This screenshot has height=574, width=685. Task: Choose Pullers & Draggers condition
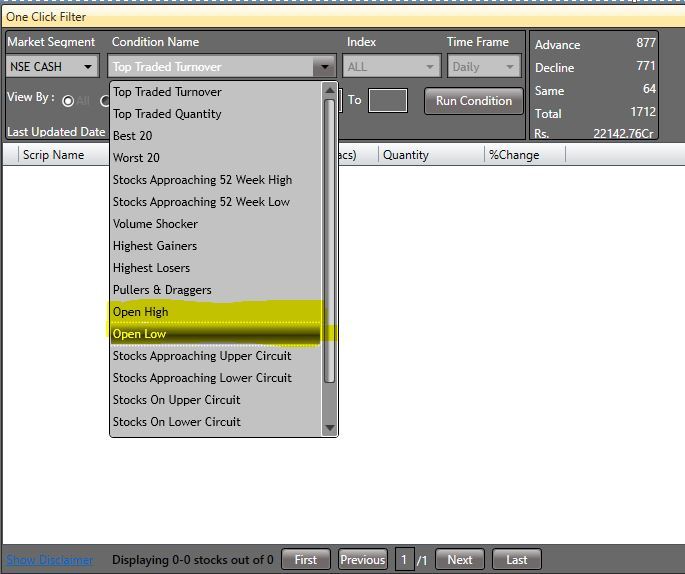point(162,290)
